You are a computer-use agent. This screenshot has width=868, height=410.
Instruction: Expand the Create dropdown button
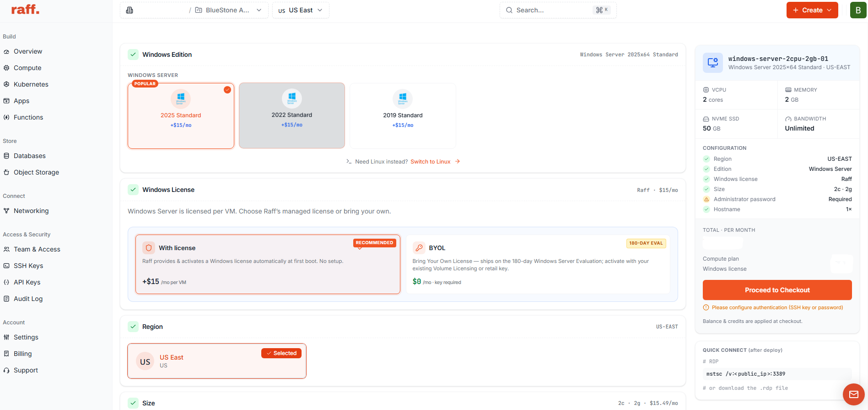pos(812,10)
